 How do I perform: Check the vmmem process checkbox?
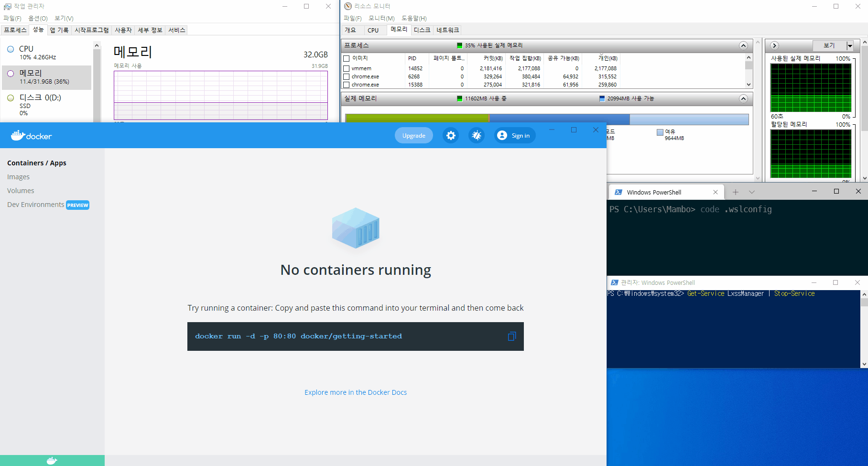point(347,69)
